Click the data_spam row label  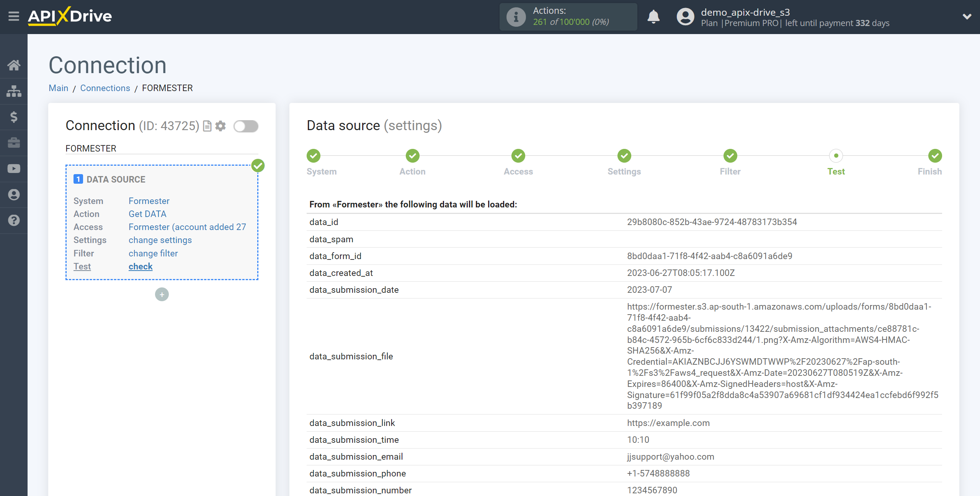(332, 239)
